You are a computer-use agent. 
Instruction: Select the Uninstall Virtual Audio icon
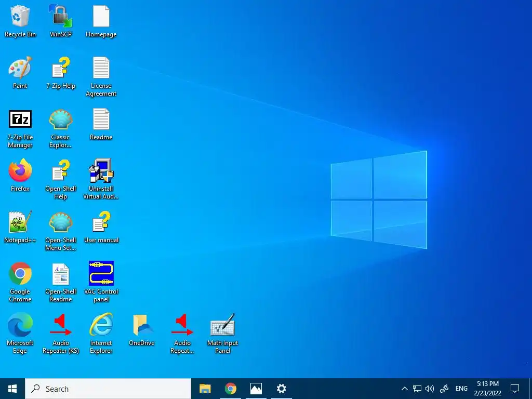[101, 179]
